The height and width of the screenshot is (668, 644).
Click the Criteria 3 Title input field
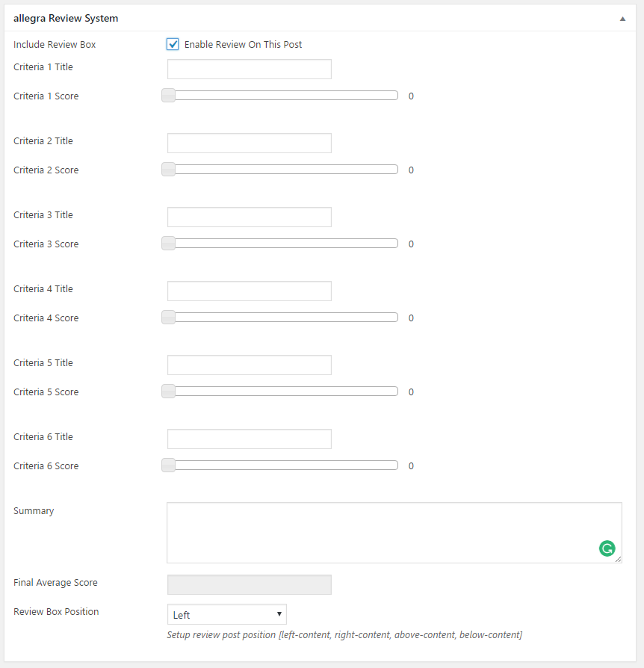[249, 217]
